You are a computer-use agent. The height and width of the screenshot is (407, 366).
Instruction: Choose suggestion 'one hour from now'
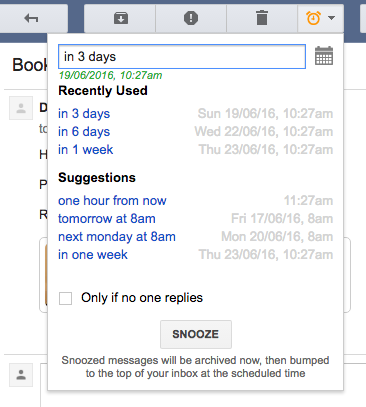coord(112,201)
